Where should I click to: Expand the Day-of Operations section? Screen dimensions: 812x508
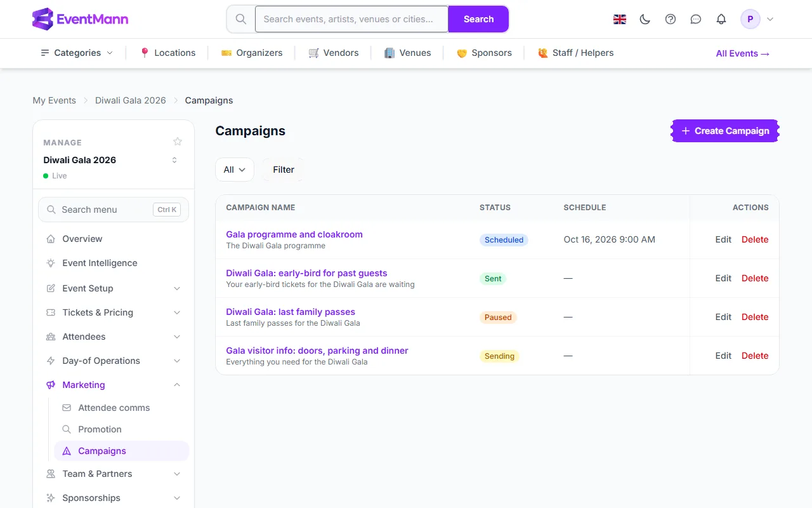(x=114, y=361)
